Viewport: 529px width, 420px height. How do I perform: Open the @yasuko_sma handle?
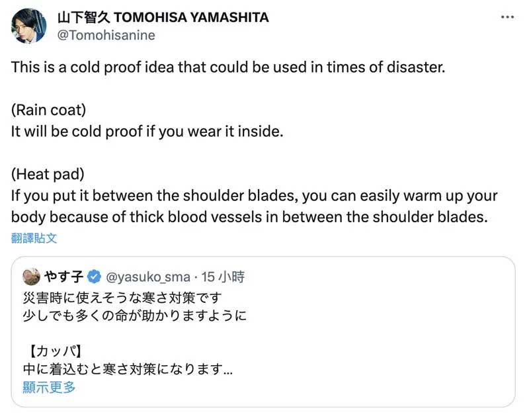[148, 276]
